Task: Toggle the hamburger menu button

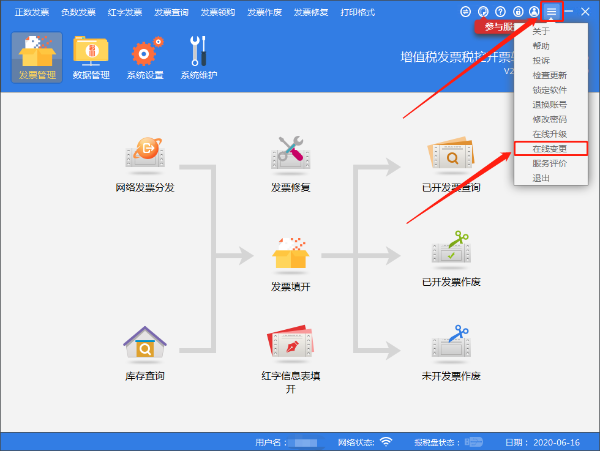Action: pos(551,12)
